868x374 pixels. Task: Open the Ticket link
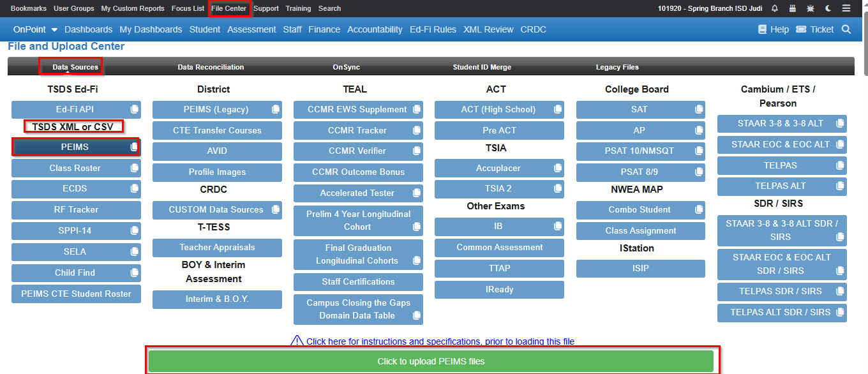(815, 29)
